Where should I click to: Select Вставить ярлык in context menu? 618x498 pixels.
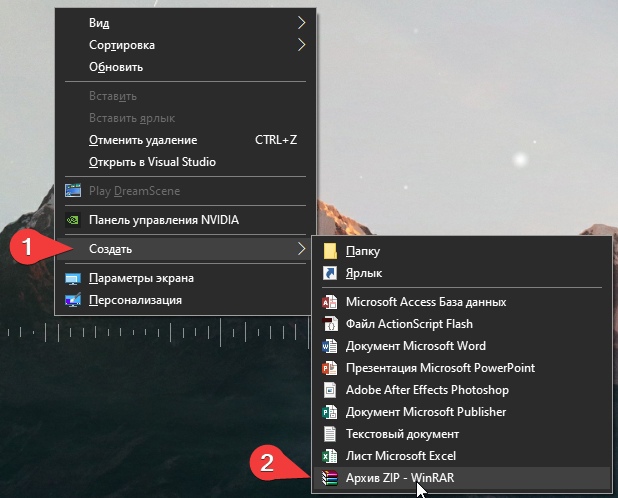tap(185, 118)
